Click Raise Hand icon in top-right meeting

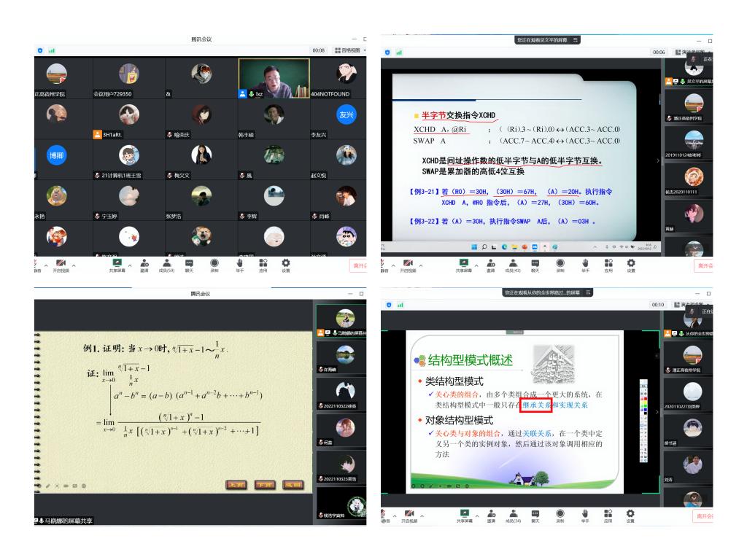(585, 262)
